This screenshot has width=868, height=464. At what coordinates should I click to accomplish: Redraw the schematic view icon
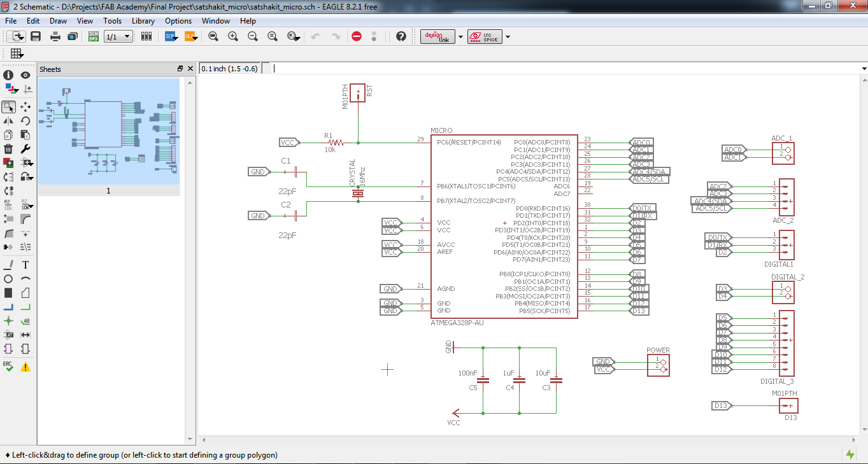273,36
